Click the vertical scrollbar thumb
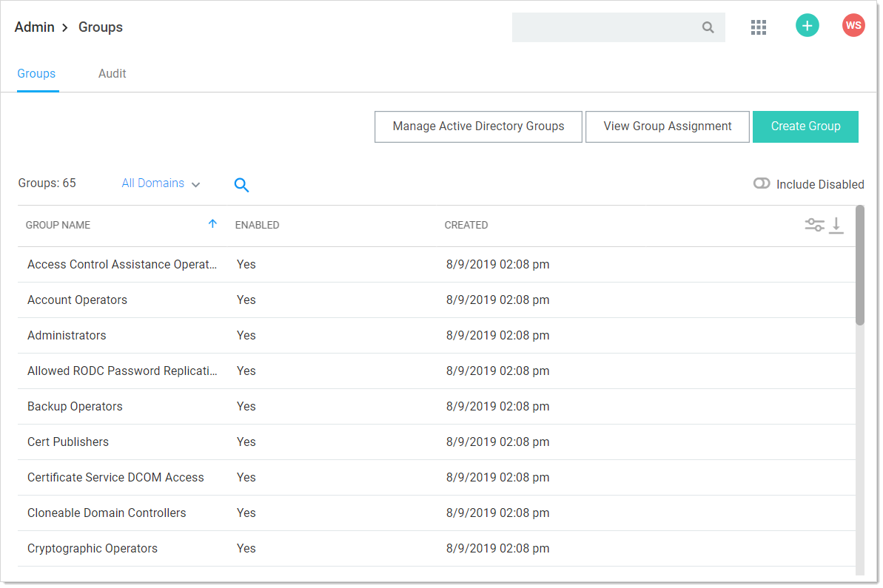 coord(859,265)
